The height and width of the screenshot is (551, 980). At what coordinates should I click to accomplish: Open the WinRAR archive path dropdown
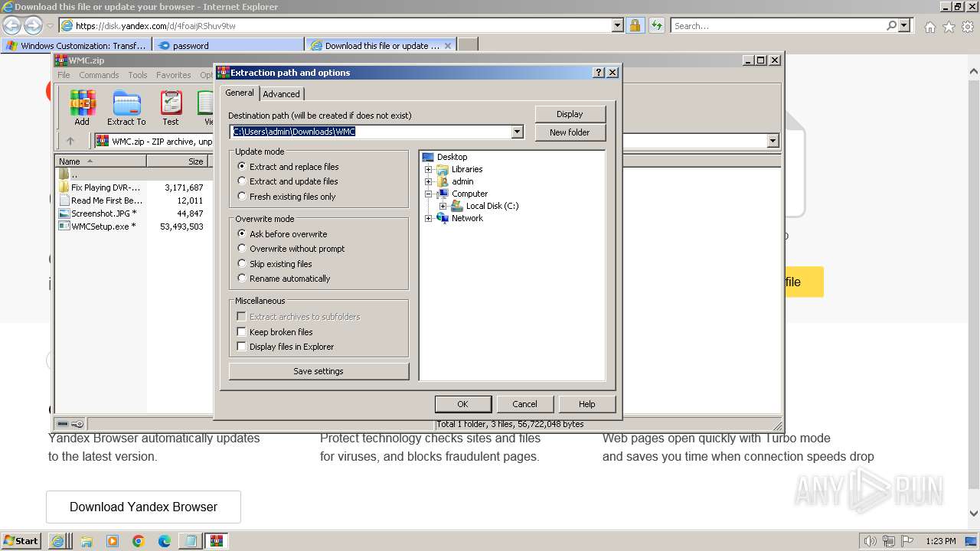pos(773,141)
